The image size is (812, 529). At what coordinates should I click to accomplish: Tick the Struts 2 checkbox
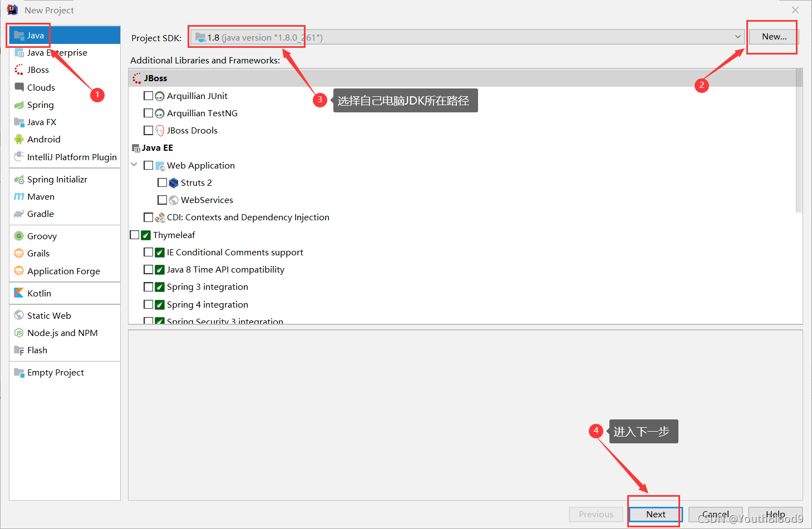[162, 182]
